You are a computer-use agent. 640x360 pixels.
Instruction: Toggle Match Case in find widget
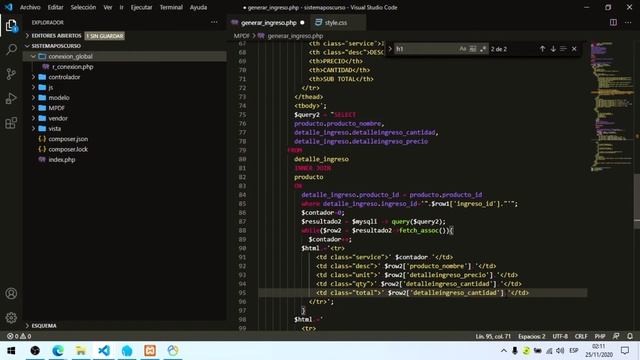462,49
